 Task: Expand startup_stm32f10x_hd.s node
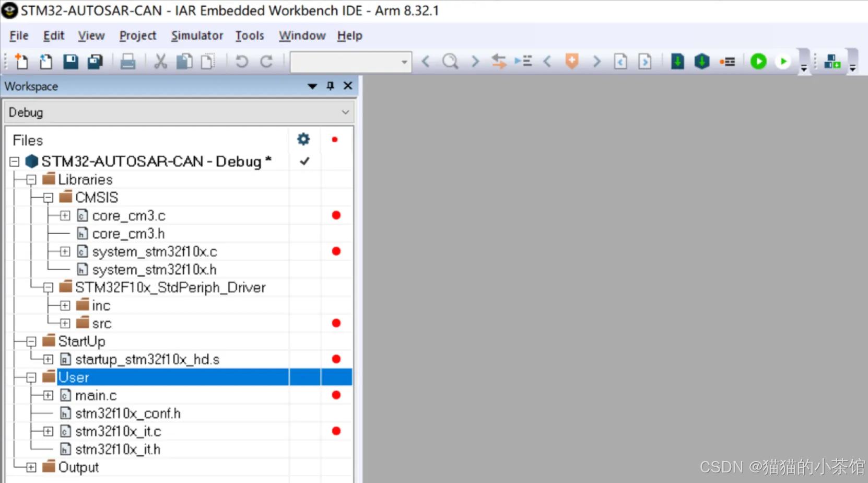(x=48, y=359)
